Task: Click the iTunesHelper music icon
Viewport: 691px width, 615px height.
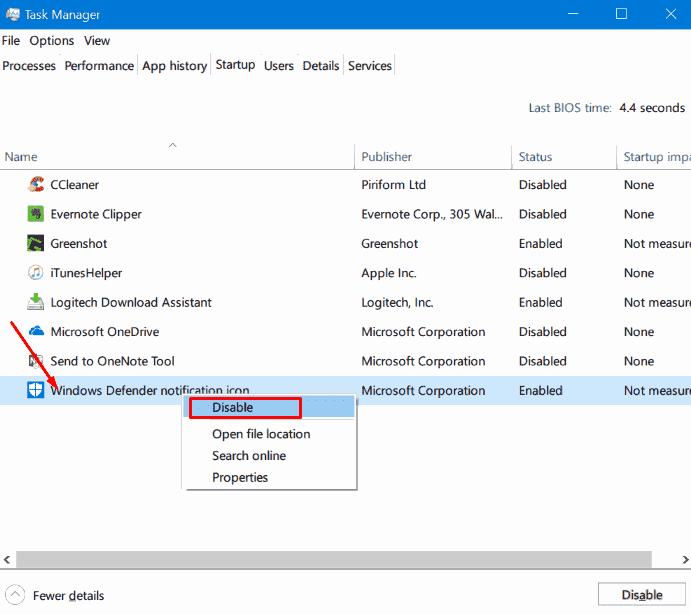Action: pyautogui.click(x=35, y=273)
